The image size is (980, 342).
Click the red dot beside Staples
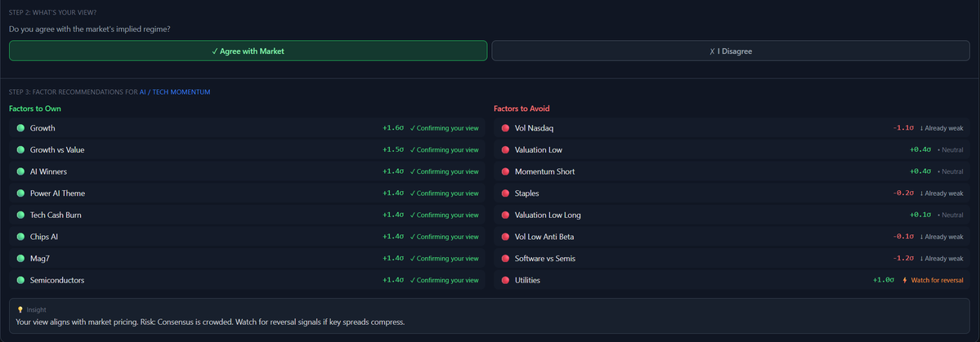(506, 193)
